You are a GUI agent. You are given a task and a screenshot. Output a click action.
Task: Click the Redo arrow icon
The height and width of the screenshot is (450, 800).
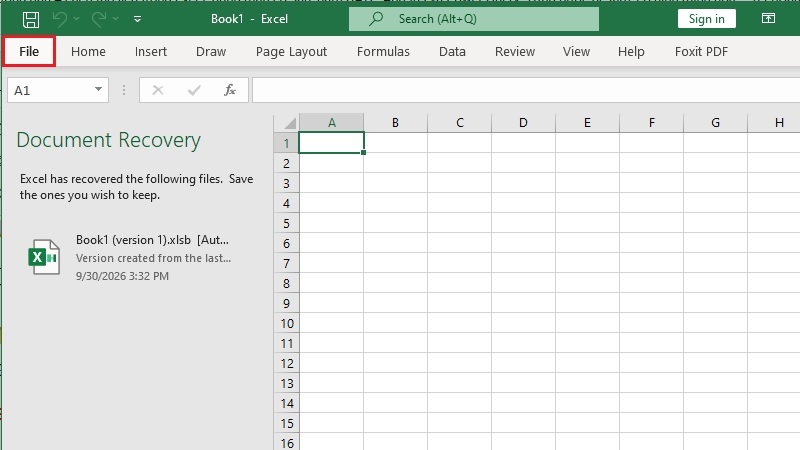pos(98,19)
